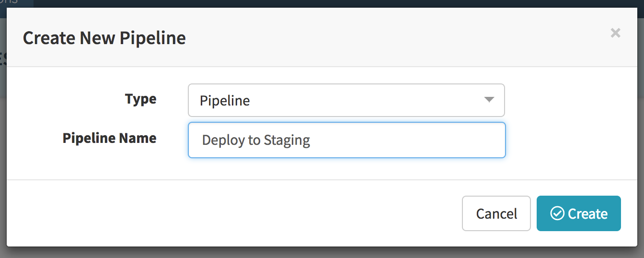Click the Type dropdown caret arrow

point(489,100)
